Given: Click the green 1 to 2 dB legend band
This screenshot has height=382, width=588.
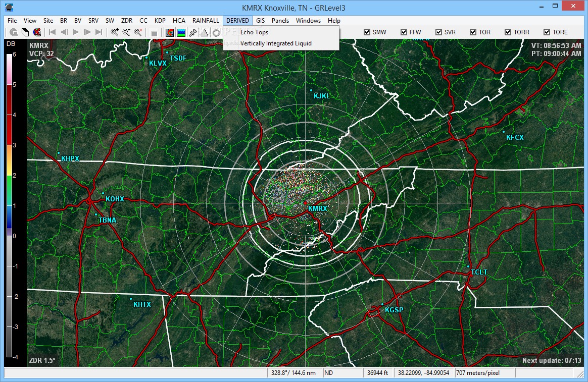Looking at the screenshot, I should pyautogui.click(x=9, y=190).
